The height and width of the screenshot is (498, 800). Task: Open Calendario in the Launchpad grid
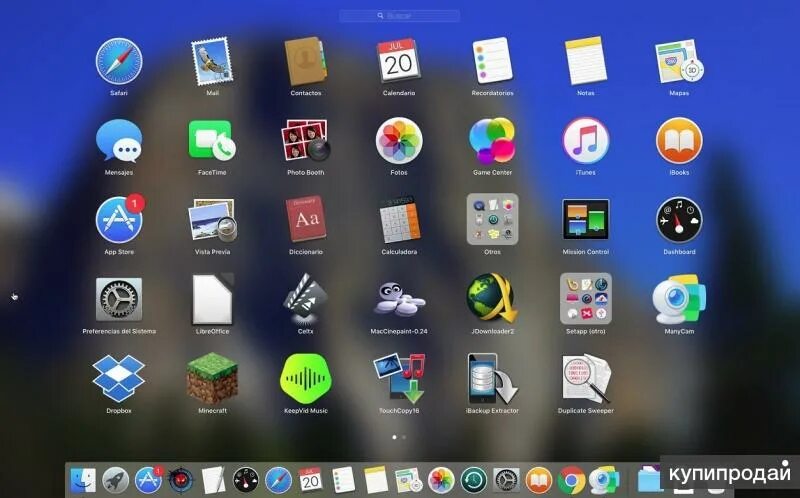[x=399, y=61]
